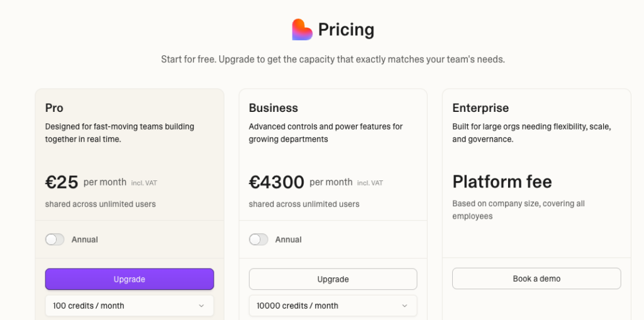Image resolution: width=644 pixels, height=320 pixels.
Task: Toggle Annual billing switch on Business plan
Action: 258,240
